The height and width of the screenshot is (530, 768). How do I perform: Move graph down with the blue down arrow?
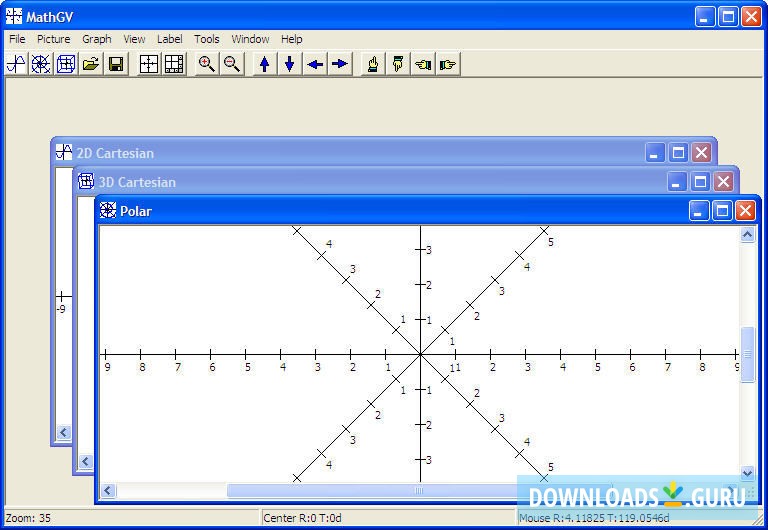pos(289,64)
